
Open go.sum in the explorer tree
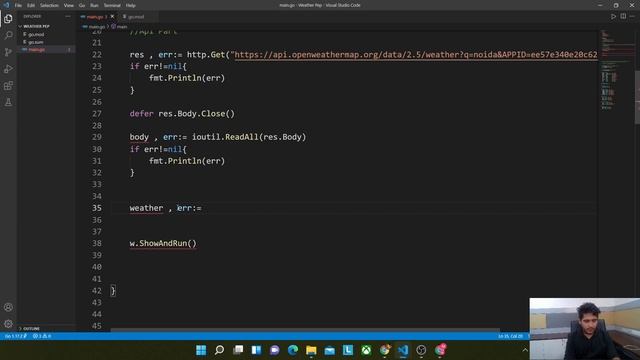pyautogui.click(x=36, y=42)
